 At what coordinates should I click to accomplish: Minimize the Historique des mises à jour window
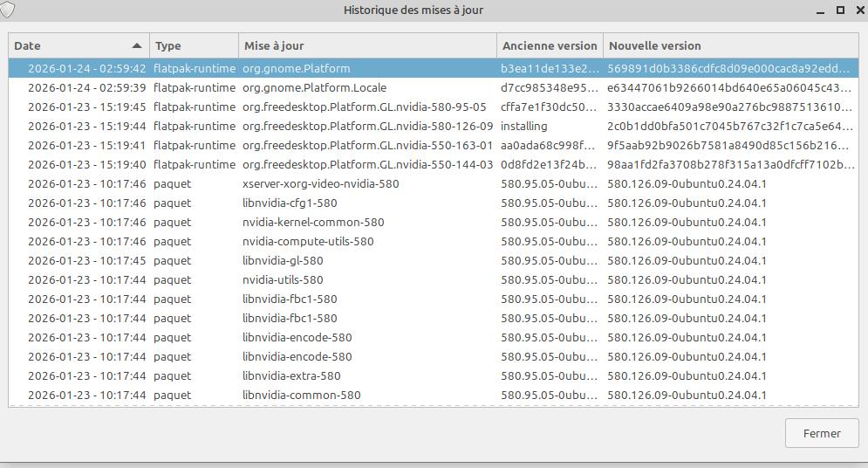click(821, 10)
